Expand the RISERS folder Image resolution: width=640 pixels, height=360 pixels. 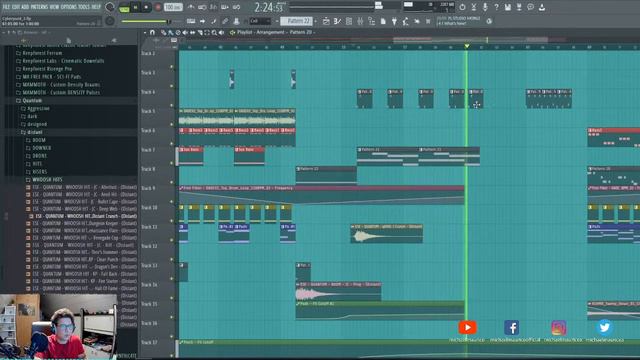(39, 172)
